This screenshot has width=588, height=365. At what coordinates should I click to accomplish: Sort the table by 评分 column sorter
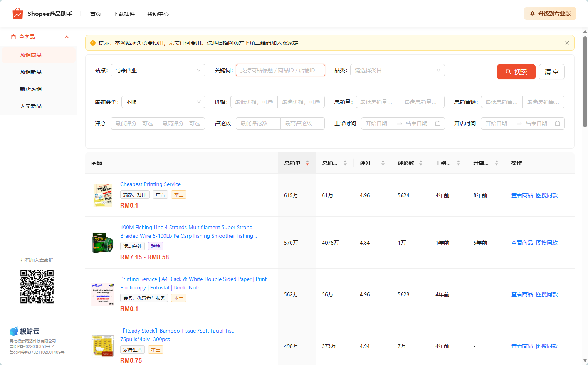(x=383, y=163)
